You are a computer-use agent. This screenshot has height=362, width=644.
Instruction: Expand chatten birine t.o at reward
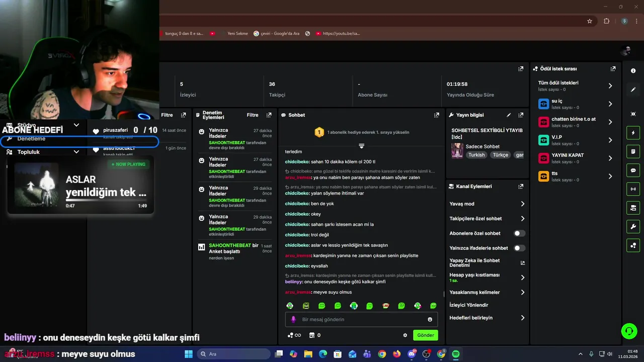pyautogui.click(x=610, y=122)
